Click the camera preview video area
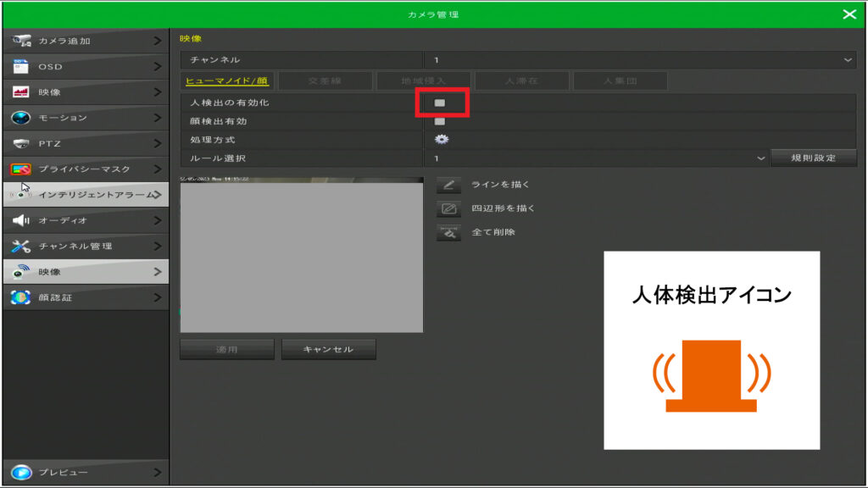 tap(302, 255)
